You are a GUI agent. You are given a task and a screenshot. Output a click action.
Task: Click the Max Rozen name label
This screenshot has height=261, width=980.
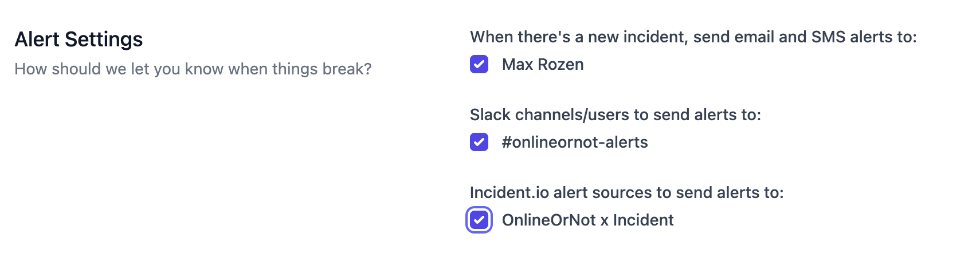click(543, 65)
